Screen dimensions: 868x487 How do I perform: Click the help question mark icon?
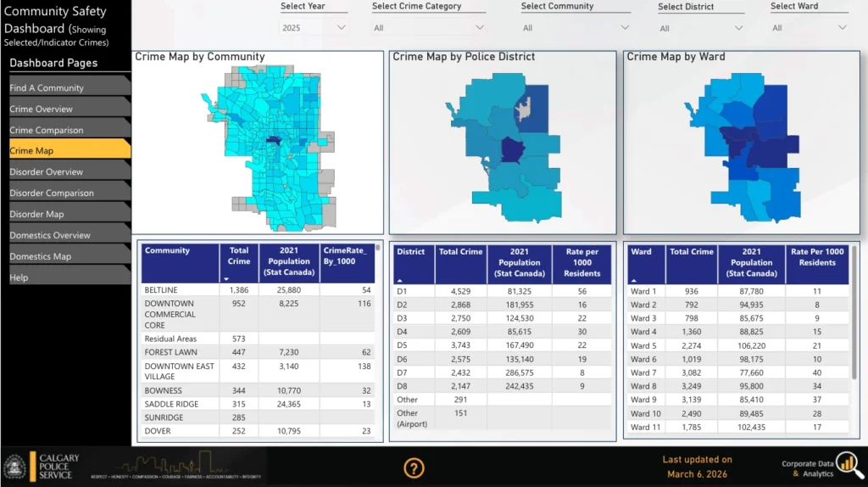point(414,467)
